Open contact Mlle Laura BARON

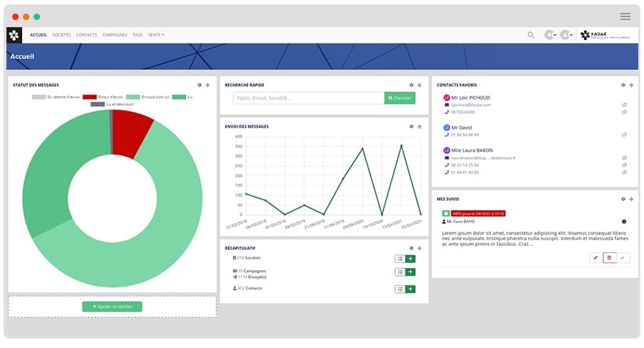click(472, 151)
